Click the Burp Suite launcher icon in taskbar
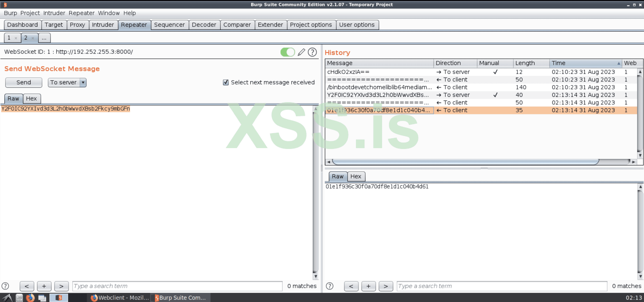Screen dimensions: 644x302 point(59,298)
